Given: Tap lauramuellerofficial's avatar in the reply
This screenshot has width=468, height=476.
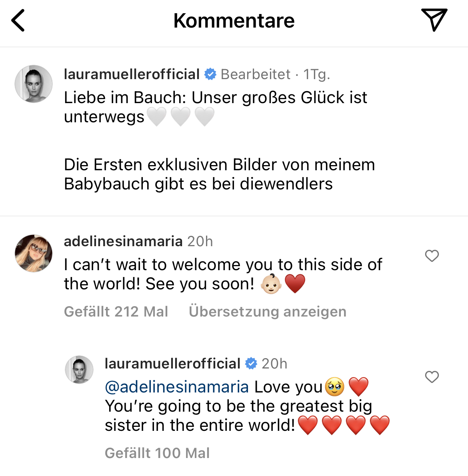Looking at the screenshot, I should pyautogui.click(x=79, y=370).
